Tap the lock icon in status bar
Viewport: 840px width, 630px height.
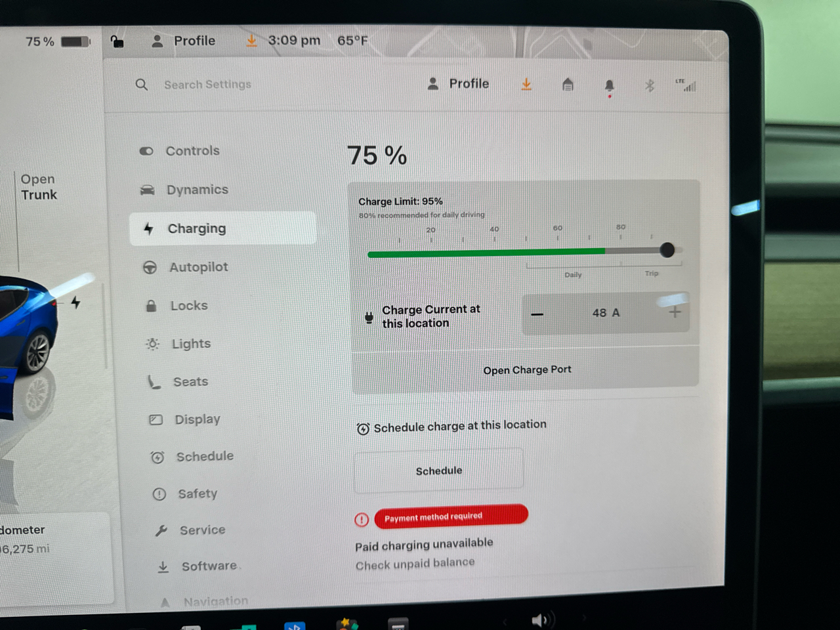tap(117, 41)
